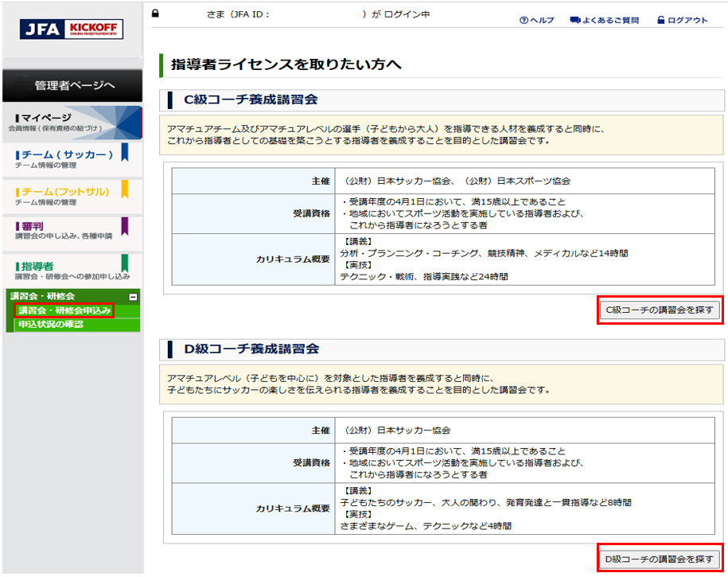Screen dimensions: 728x577
Task: Click the logout padlock icon
Action: (x=660, y=20)
